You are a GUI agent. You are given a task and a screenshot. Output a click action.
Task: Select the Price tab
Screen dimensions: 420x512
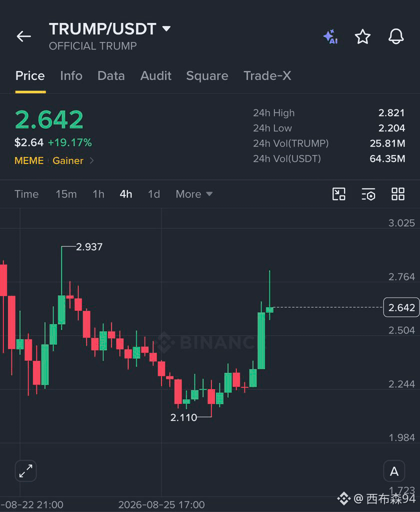(x=30, y=76)
